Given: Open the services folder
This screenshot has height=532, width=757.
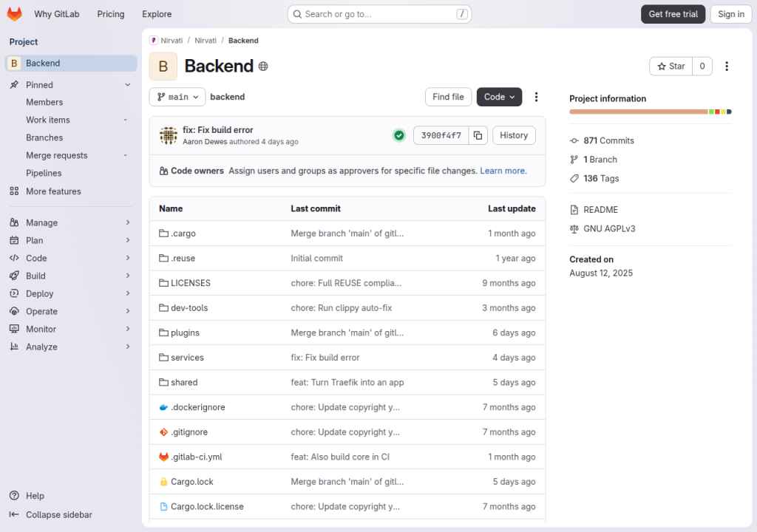Looking at the screenshot, I should (187, 358).
